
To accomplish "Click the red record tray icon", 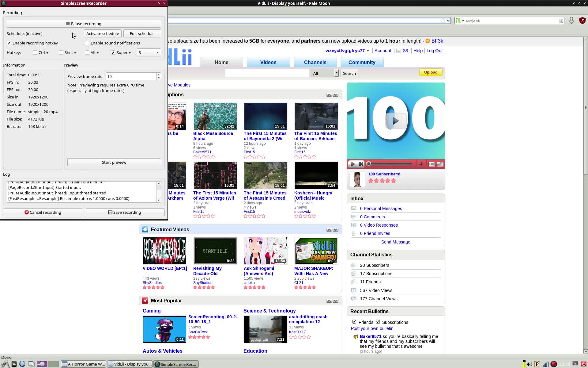I will (553, 364).
